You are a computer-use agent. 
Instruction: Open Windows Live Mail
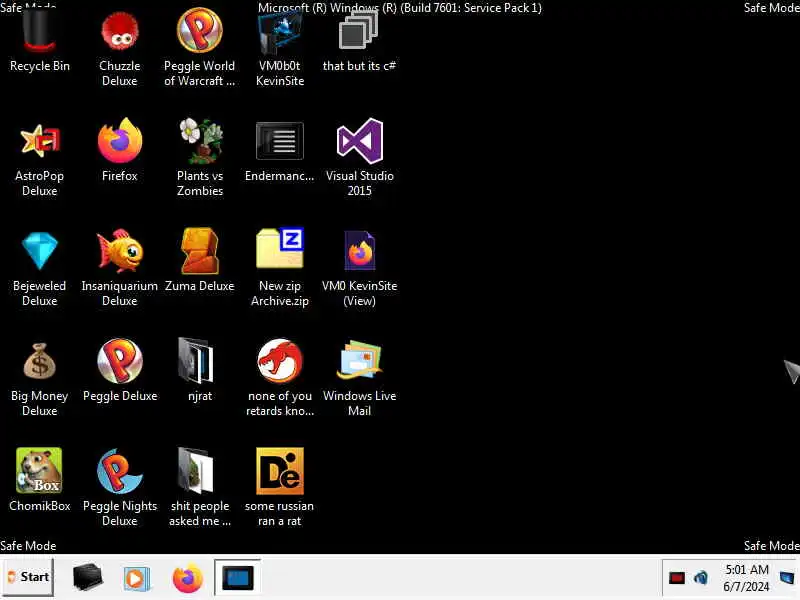click(359, 379)
